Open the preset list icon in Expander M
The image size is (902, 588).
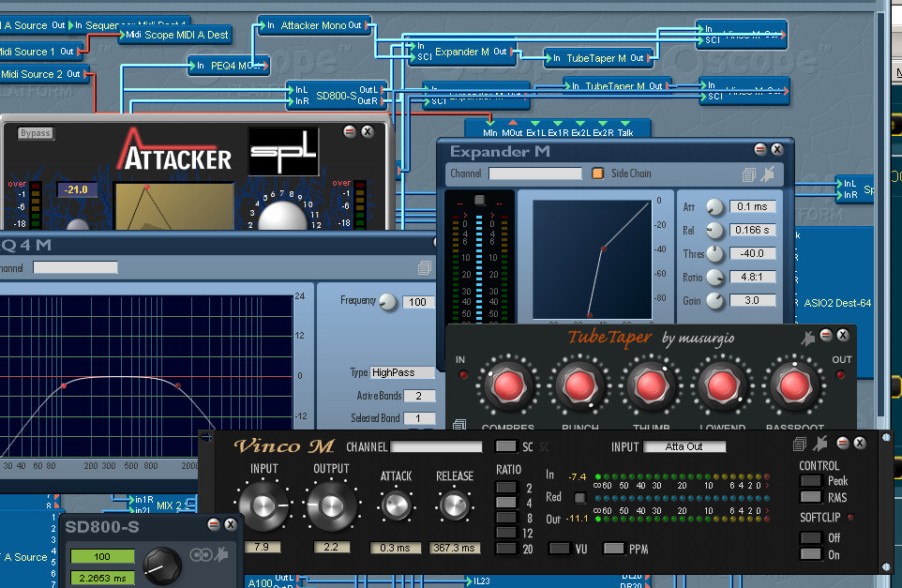pos(748,174)
